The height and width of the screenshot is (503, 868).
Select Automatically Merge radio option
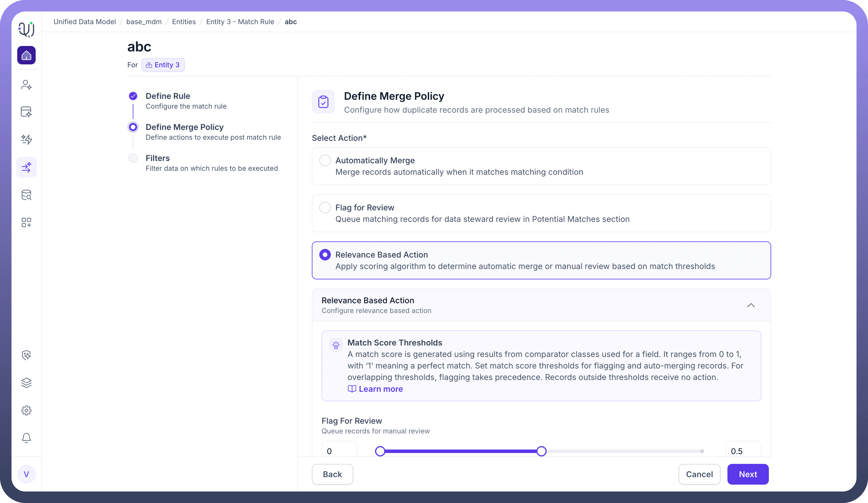325,161
